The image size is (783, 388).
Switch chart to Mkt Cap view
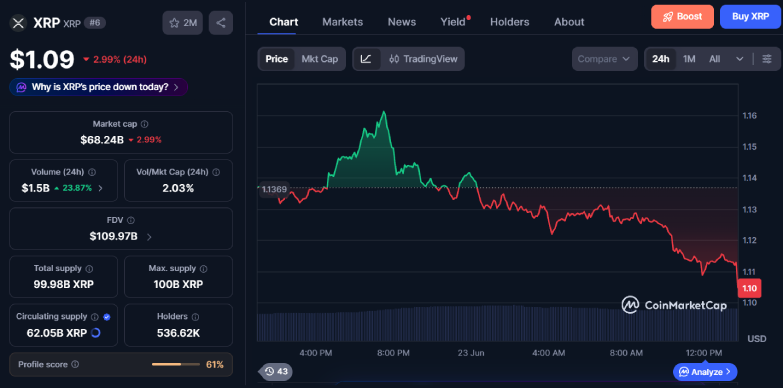320,59
